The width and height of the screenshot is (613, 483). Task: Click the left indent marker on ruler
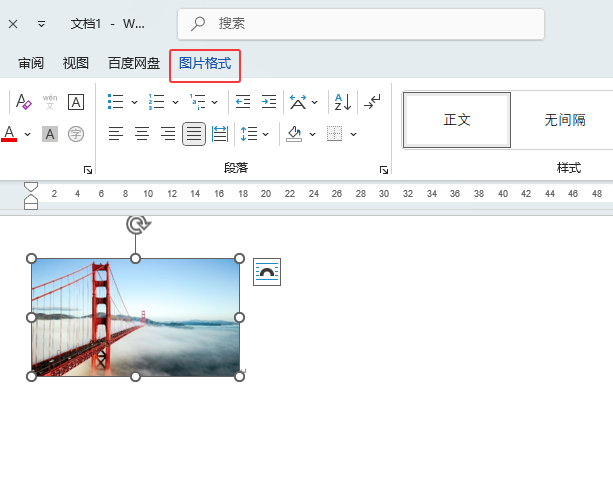(31, 206)
